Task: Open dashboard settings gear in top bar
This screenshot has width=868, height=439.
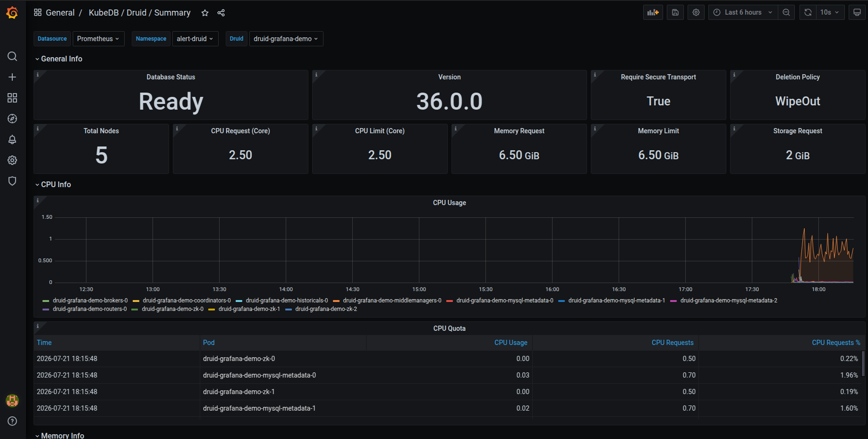Action: tap(696, 12)
